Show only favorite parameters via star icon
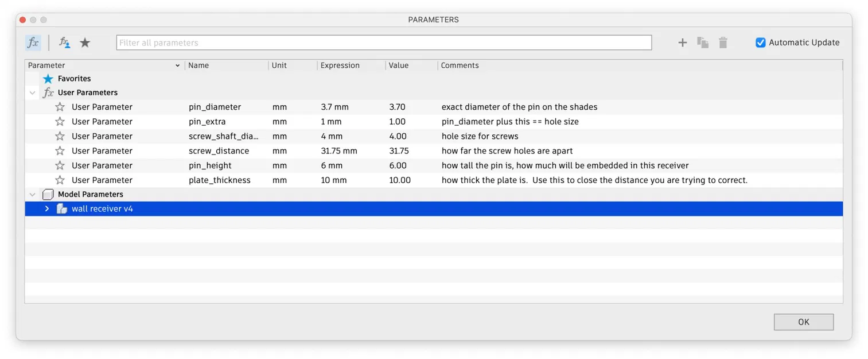Screen dimensions: 868x359 pos(85,43)
